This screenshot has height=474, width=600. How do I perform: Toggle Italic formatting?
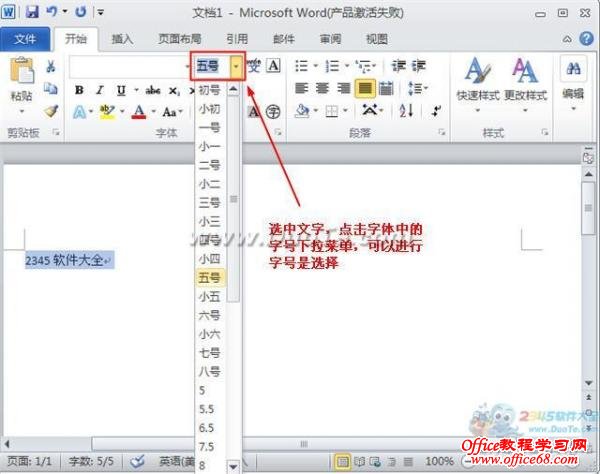click(100, 90)
